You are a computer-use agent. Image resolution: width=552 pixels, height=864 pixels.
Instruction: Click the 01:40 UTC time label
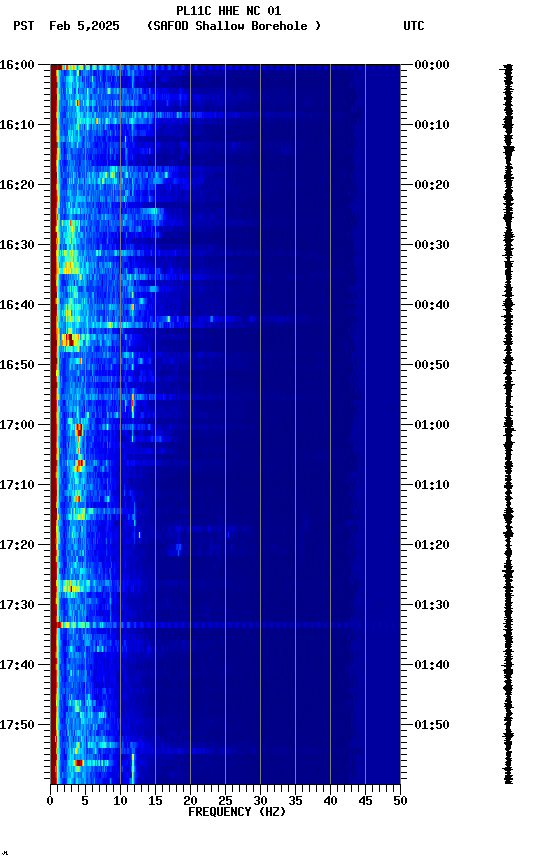pyautogui.click(x=432, y=666)
